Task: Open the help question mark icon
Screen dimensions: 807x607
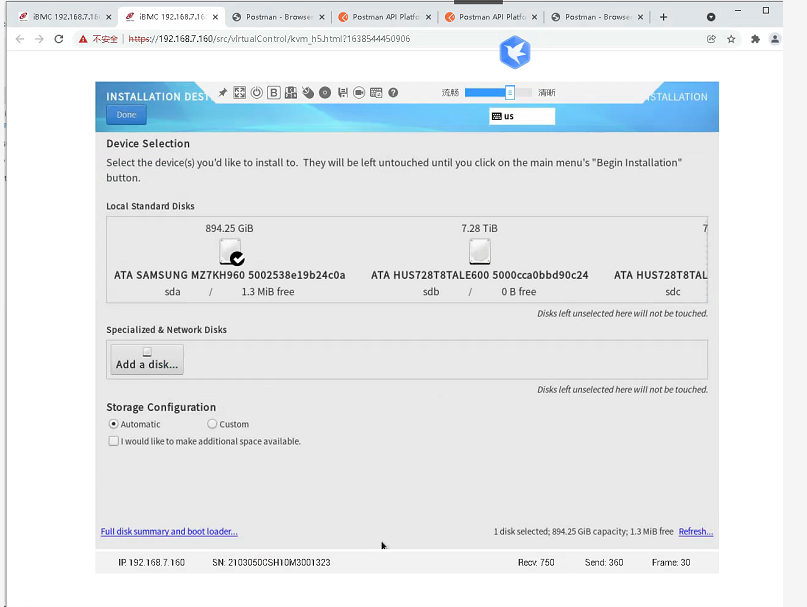Action: click(x=393, y=93)
